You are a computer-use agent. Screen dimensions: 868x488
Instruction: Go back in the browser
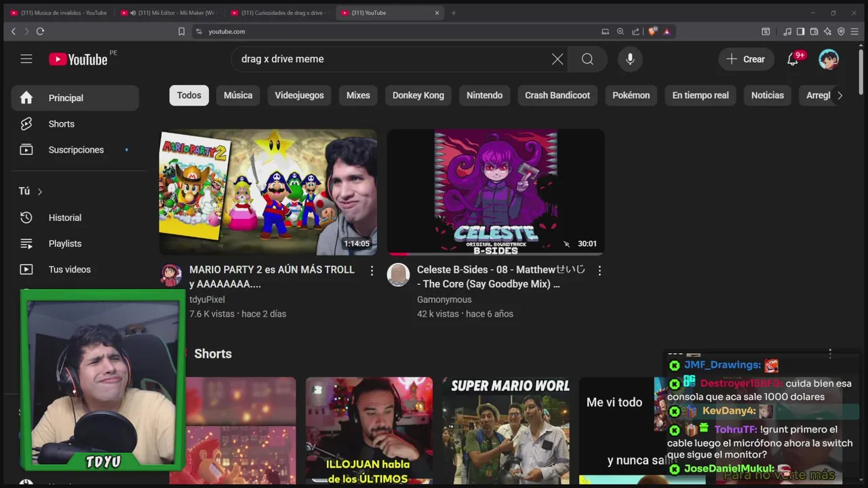pos(13,31)
